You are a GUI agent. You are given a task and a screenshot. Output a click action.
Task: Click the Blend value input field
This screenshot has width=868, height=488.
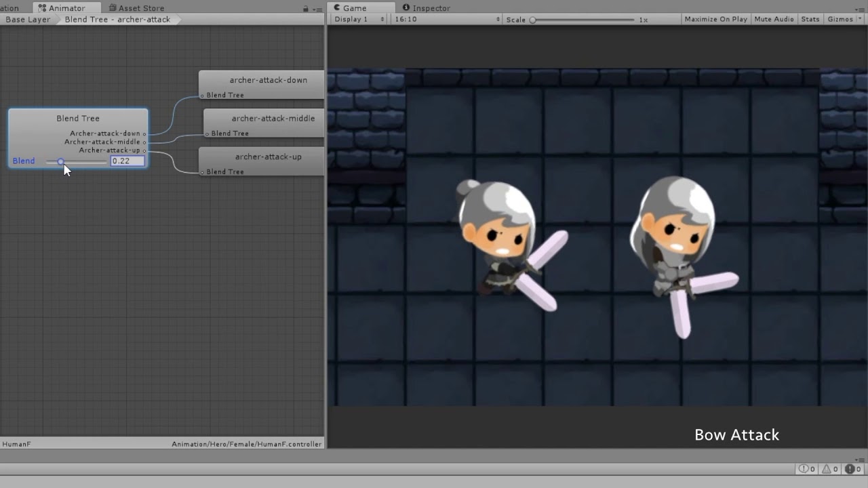click(x=127, y=161)
